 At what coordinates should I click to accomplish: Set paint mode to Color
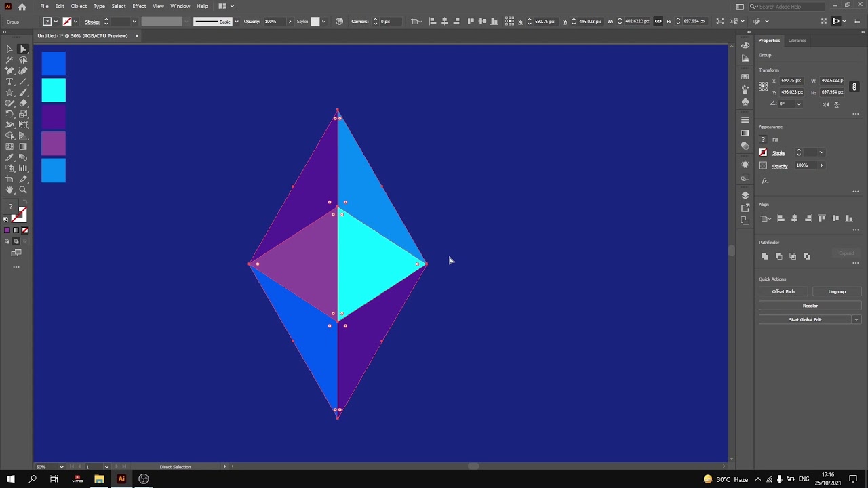point(7,230)
